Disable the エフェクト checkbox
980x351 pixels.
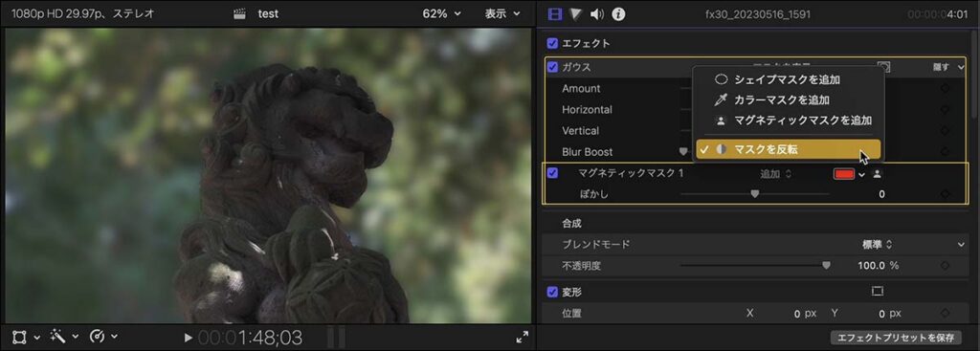552,44
